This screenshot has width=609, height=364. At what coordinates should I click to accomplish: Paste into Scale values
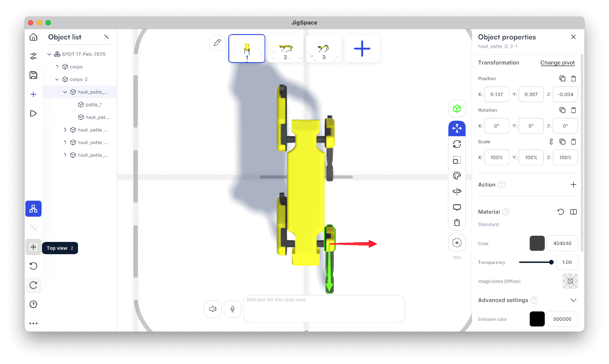click(x=574, y=142)
